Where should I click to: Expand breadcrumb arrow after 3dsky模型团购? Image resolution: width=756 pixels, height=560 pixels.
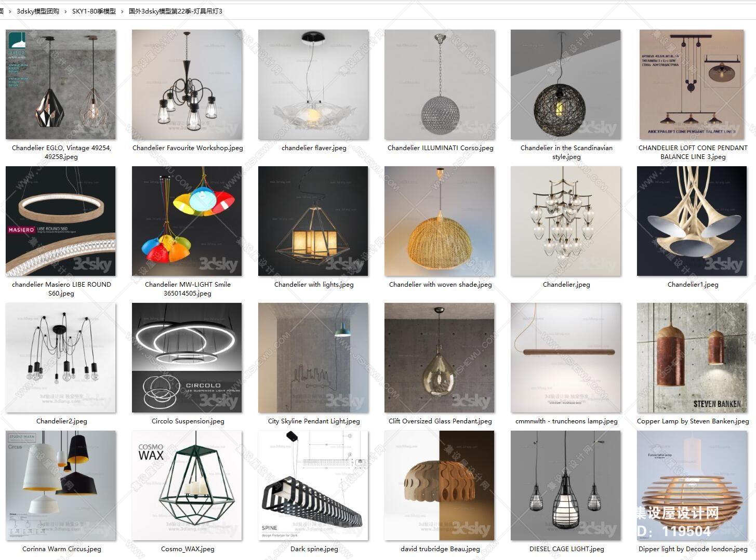coord(66,11)
